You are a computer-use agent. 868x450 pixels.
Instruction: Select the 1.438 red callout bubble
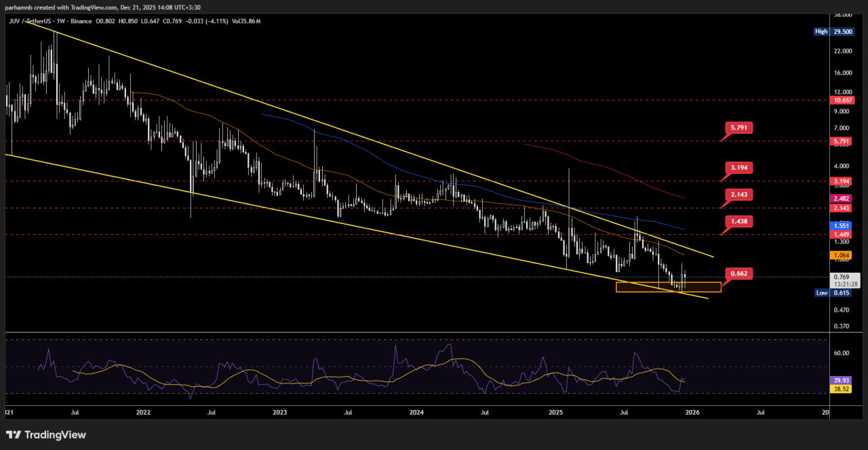pyautogui.click(x=739, y=221)
